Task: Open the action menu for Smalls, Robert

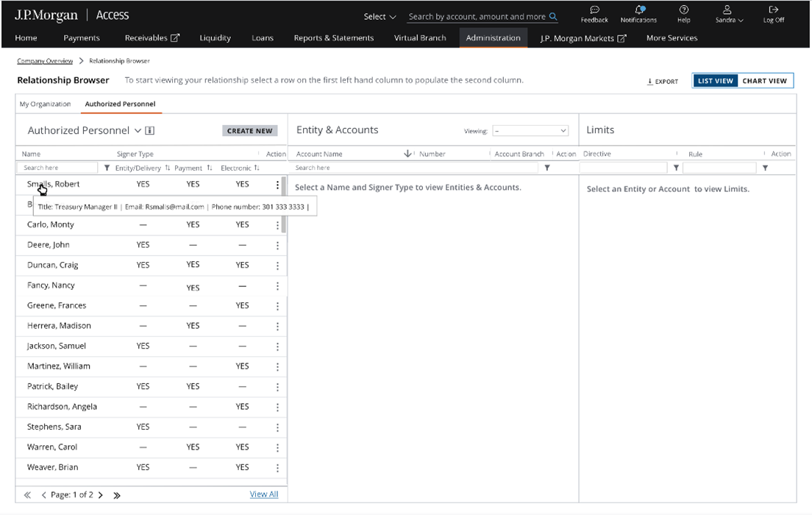Action: click(277, 185)
